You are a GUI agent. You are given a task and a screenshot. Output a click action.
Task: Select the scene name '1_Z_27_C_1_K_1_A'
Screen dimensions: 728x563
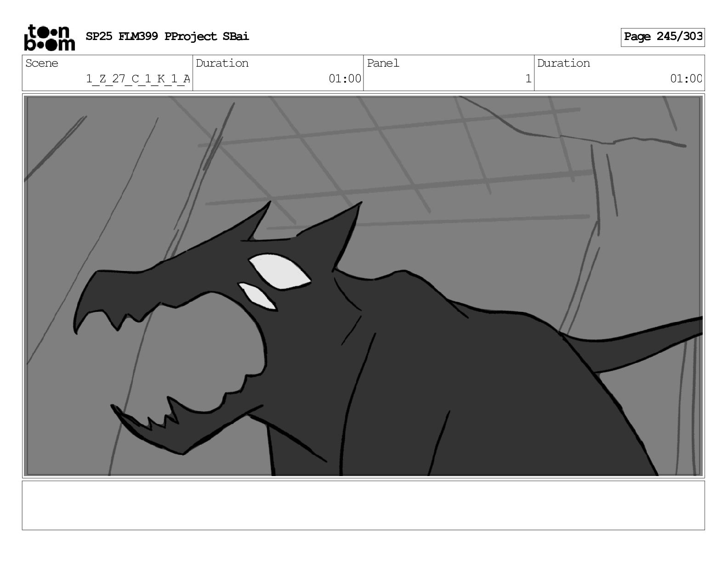pyautogui.click(x=138, y=79)
